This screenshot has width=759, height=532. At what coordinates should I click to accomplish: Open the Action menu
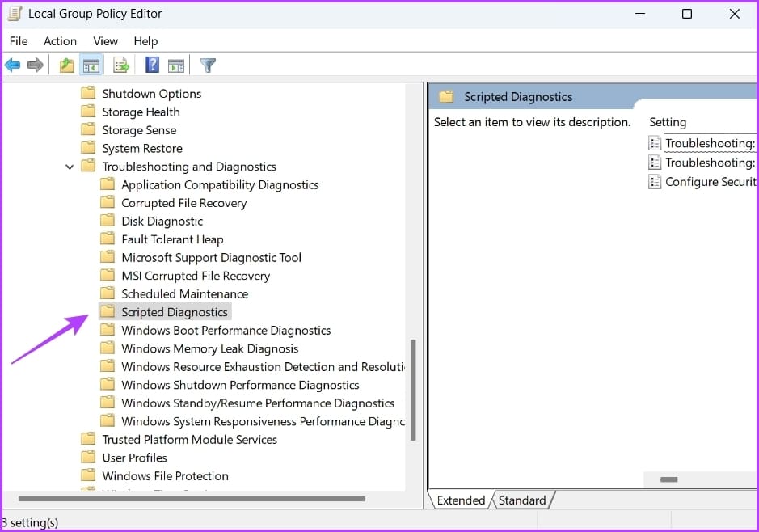click(x=60, y=41)
